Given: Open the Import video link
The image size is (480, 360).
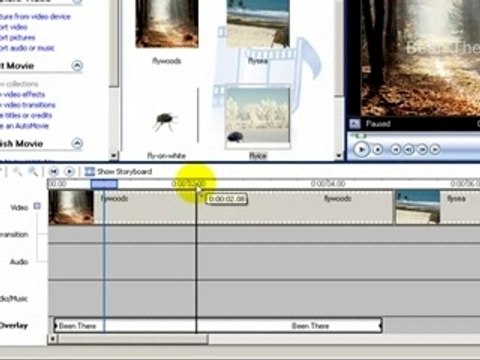Looking at the screenshot, I should pos(13,27).
